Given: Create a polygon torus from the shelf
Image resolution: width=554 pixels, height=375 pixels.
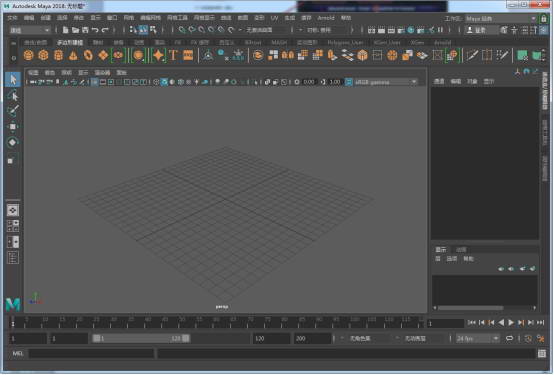Looking at the screenshot, I should click(x=88, y=55).
